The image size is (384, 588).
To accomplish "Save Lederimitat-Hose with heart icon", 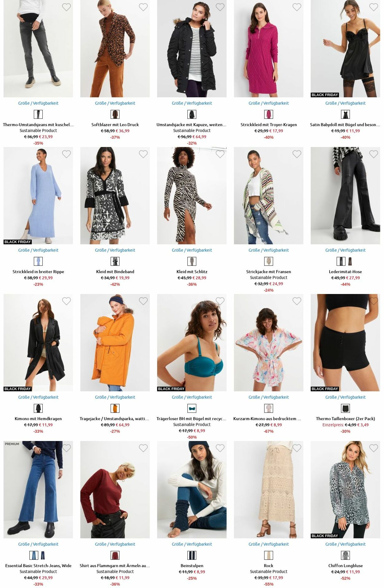I will [x=374, y=154].
